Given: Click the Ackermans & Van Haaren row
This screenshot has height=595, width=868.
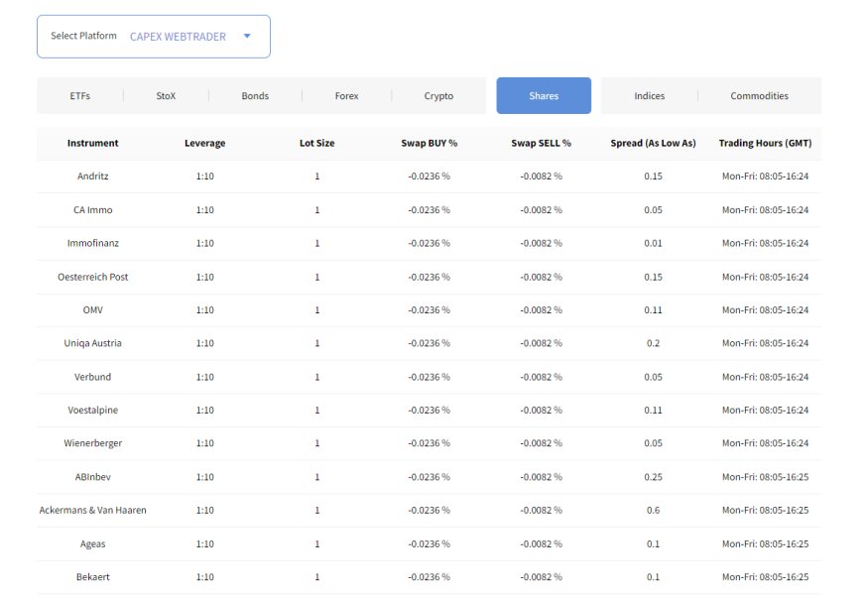Looking at the screenshot, I should pyautogui.click(x=92, y=510).
